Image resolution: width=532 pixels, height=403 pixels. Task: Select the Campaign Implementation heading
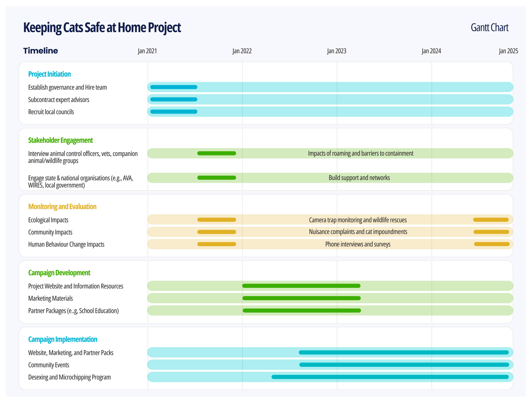tap(63, 339)
